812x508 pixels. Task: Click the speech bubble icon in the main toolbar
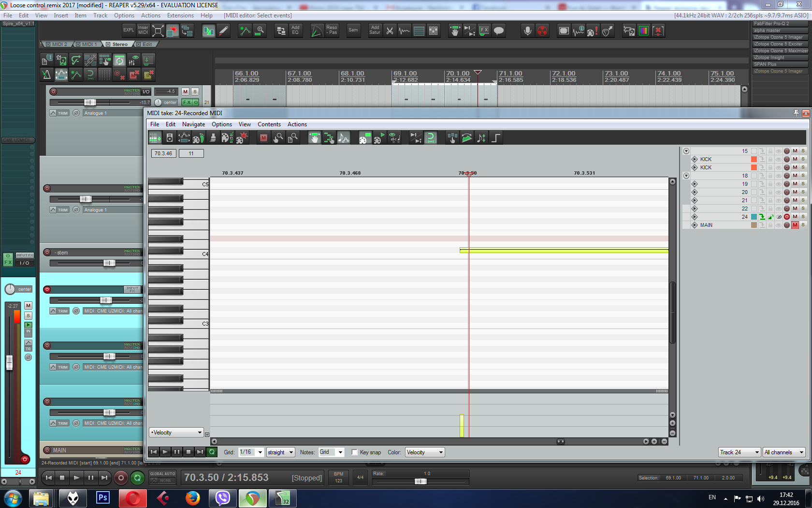(x=499, y=31)
